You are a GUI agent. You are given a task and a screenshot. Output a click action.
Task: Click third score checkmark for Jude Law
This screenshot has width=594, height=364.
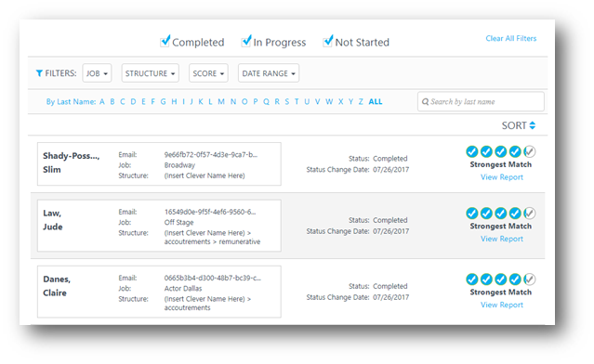(x=501, y=213)
